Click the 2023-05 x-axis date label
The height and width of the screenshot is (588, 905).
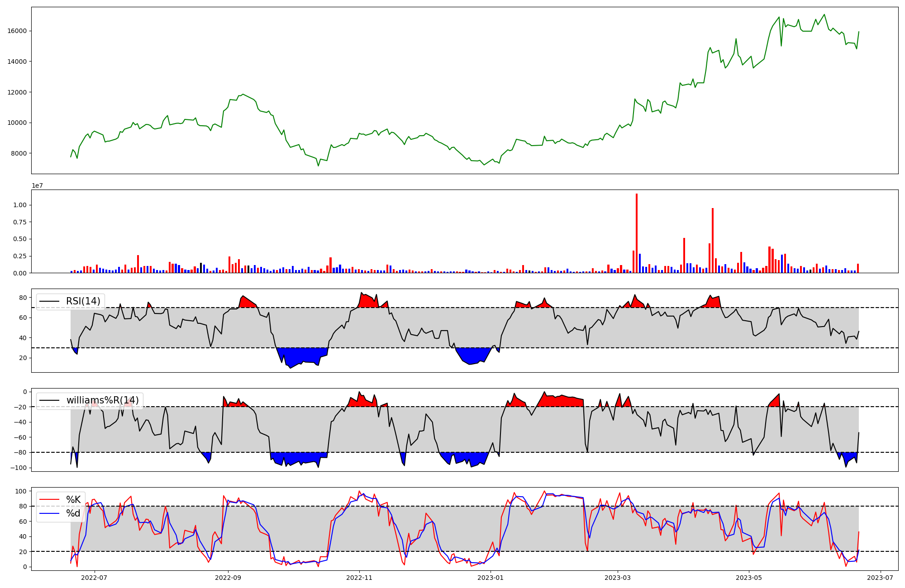[x=749, y=578]
